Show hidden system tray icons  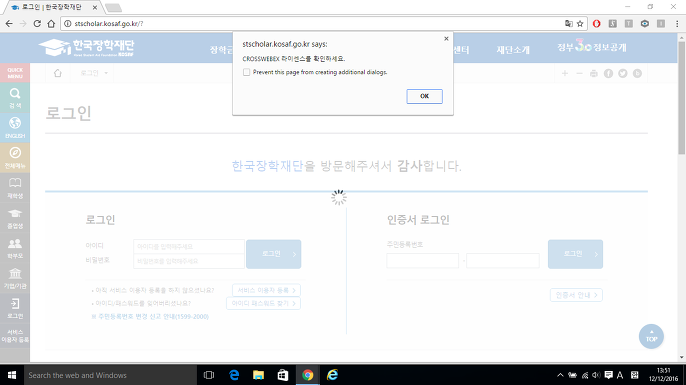(x=560, y=375)
